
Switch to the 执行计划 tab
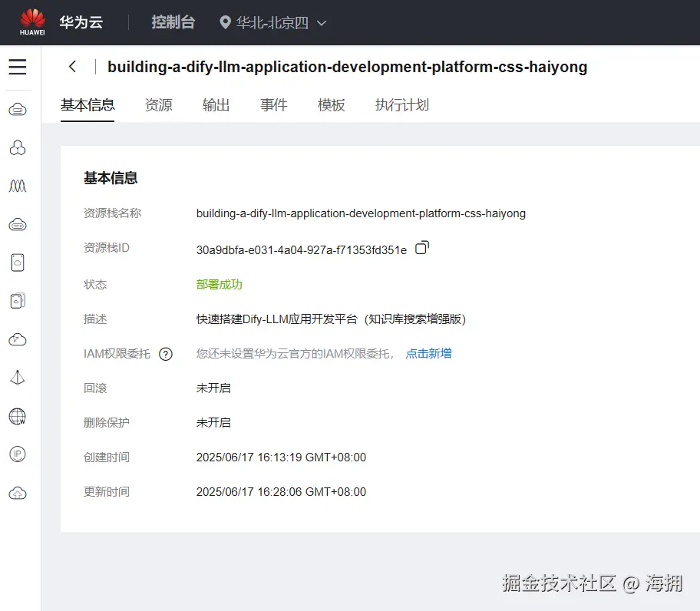pos(401,105)
